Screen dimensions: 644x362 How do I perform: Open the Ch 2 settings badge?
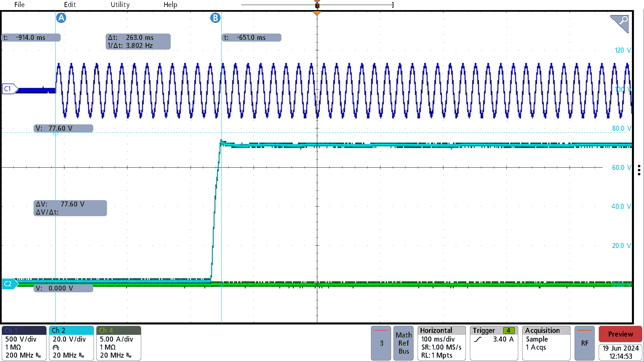click(71, 343)
